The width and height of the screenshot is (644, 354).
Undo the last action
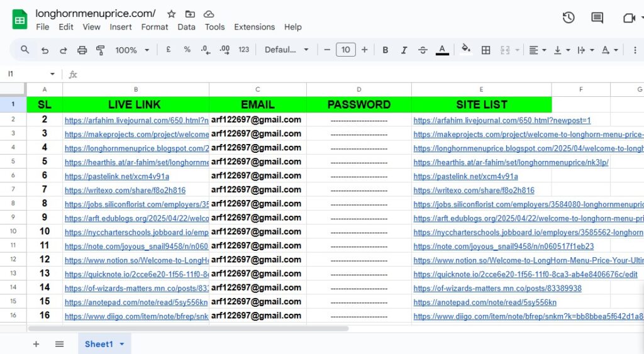(x=45, y=50)
